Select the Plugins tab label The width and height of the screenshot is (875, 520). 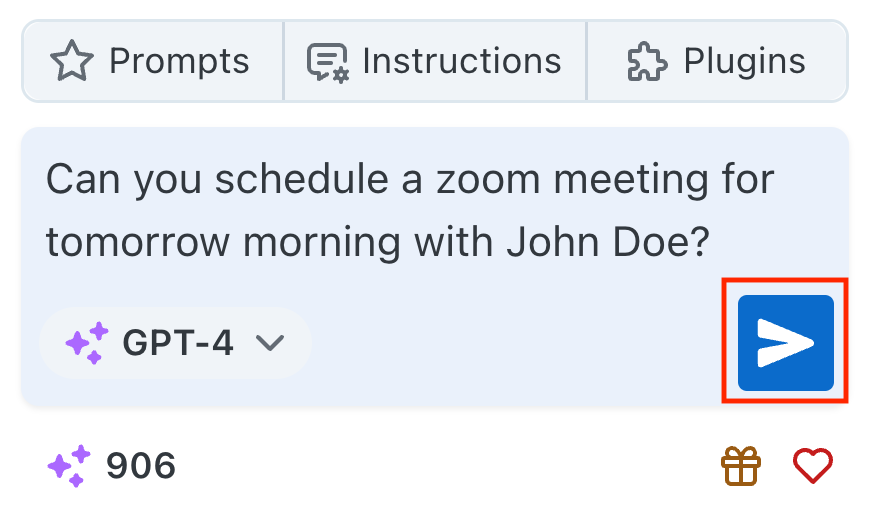coord(744,62)
